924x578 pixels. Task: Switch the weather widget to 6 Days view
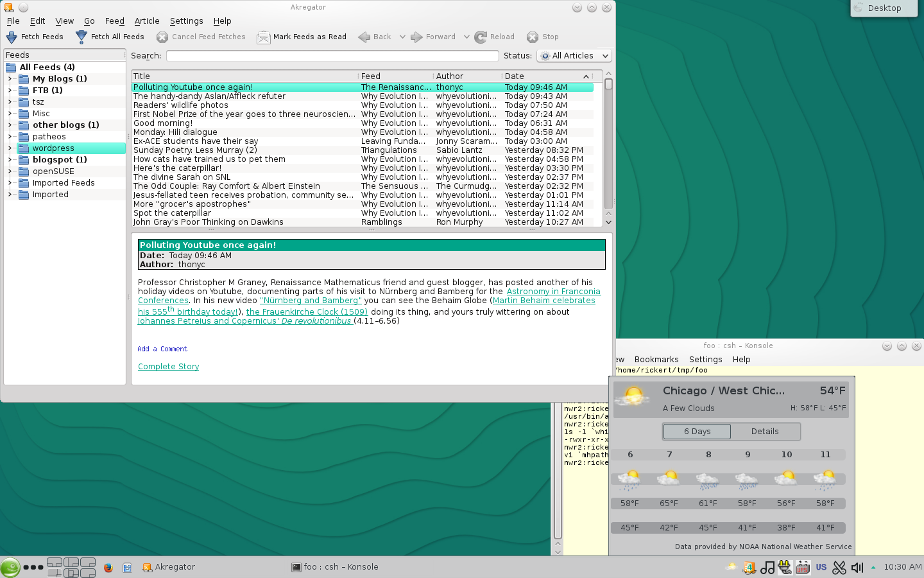[x=697, y=431]
